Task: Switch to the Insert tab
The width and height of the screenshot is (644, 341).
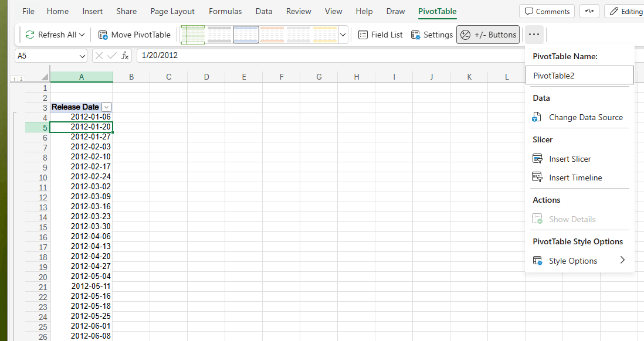Action: point(93,12)
